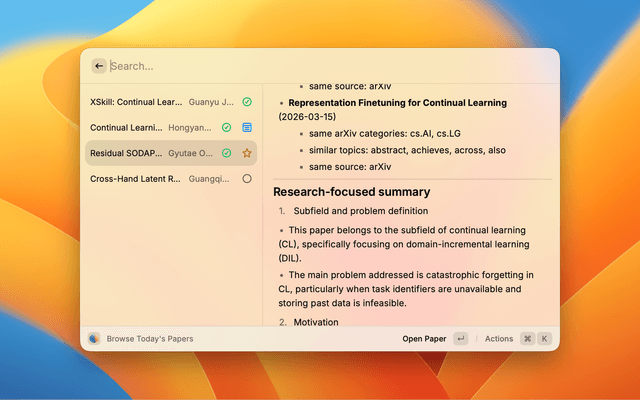Click blue notes icon on Continual Learning row
This screenshot has width=640, height=400.
point(247,127)
